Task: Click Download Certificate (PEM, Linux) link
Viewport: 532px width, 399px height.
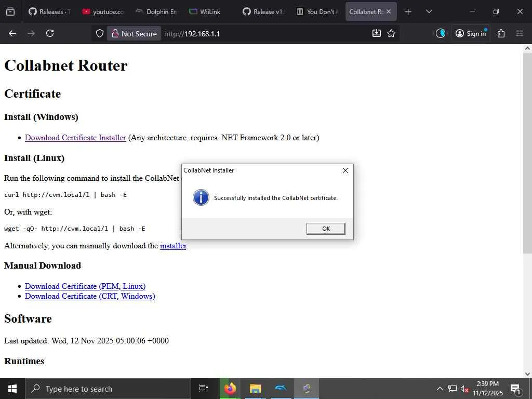Action: 85,286
